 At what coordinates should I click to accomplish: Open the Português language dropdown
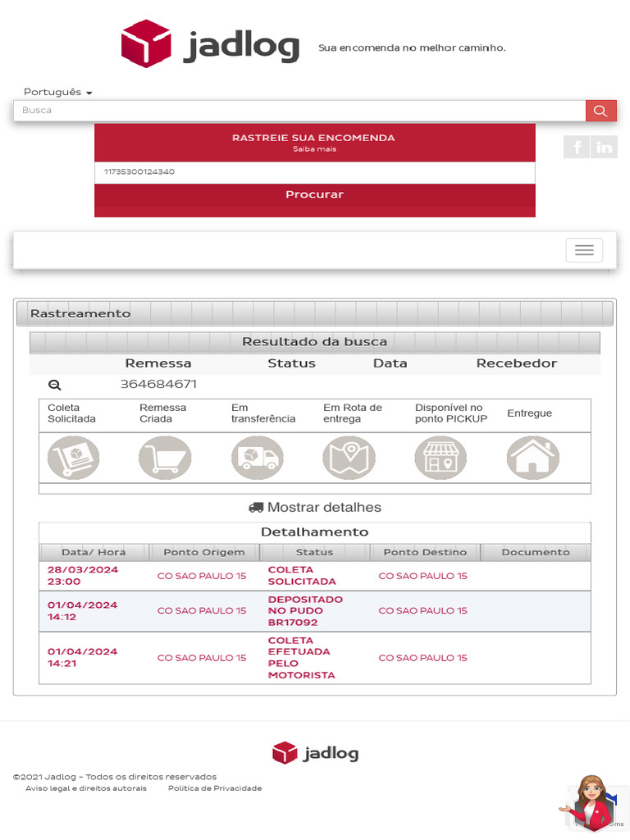[x=58, y=92]
